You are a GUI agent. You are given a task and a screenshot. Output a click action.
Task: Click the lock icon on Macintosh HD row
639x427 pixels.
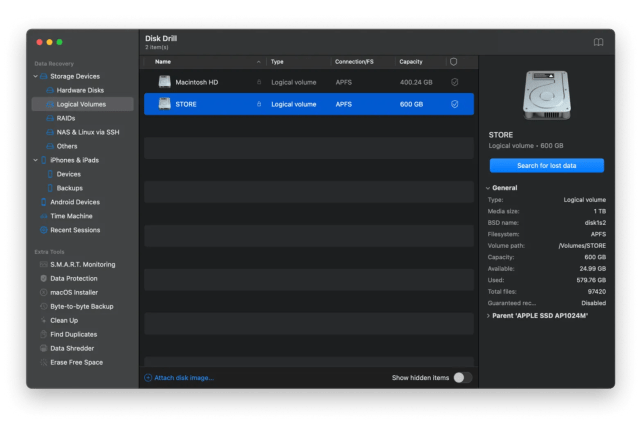(x=259, y=82)
